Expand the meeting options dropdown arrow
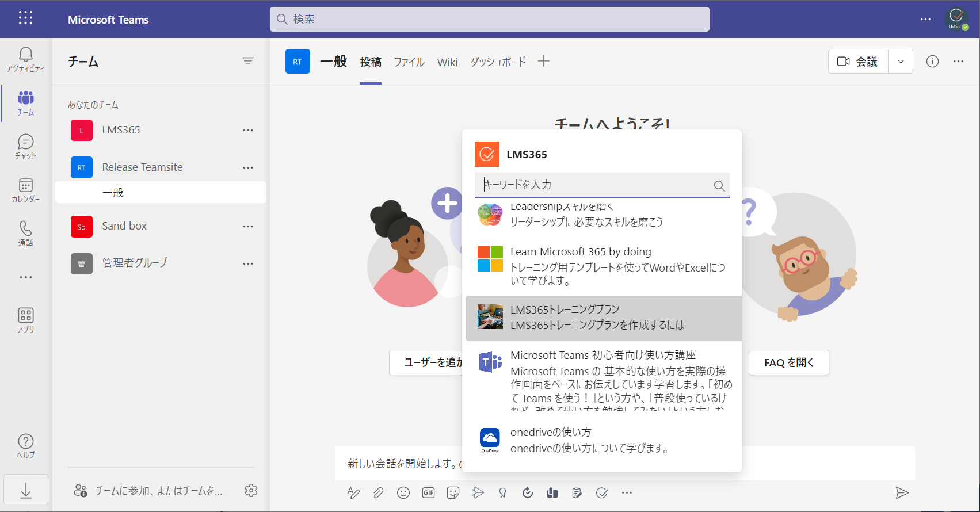This screenshot has width=980, height=512. [901, 62]
